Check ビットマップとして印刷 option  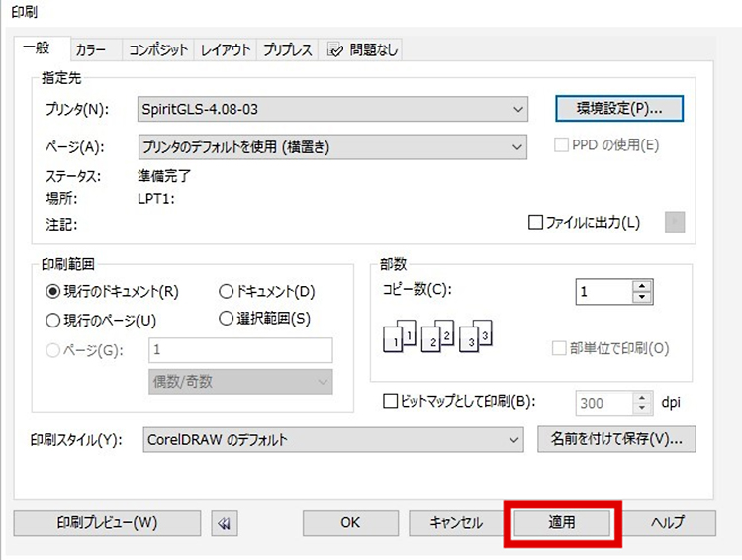click(x=390, y=402)
